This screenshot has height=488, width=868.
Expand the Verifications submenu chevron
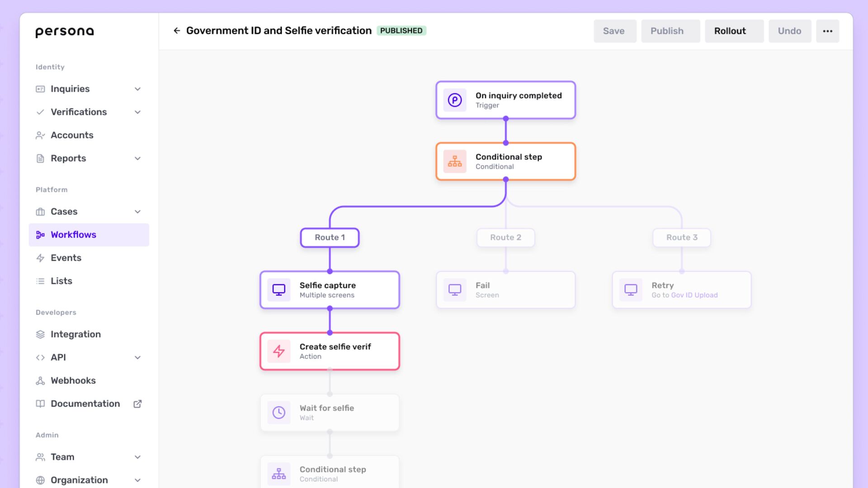[x=137, y=112]
